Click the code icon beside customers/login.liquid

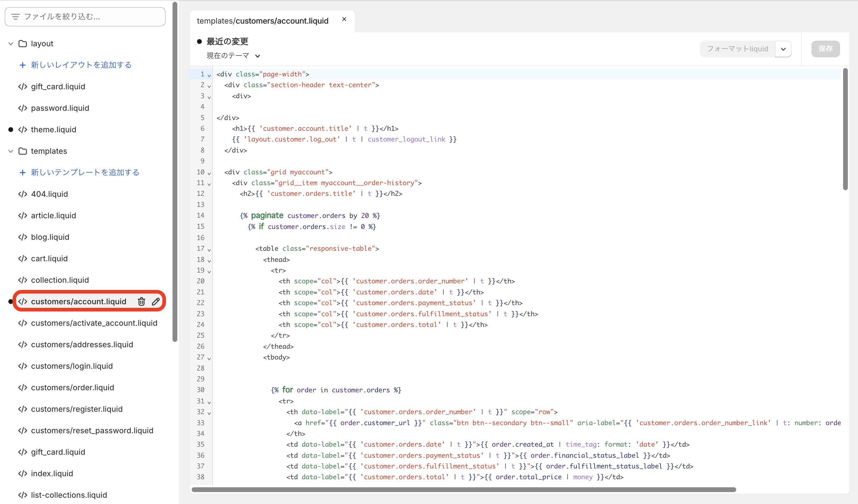point(23,366)
